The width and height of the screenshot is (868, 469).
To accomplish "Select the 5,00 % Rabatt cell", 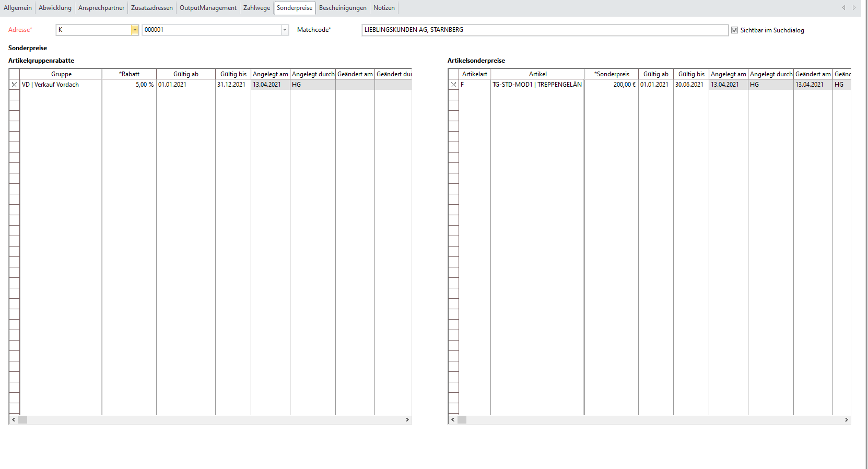I will (x=129, y=85).
